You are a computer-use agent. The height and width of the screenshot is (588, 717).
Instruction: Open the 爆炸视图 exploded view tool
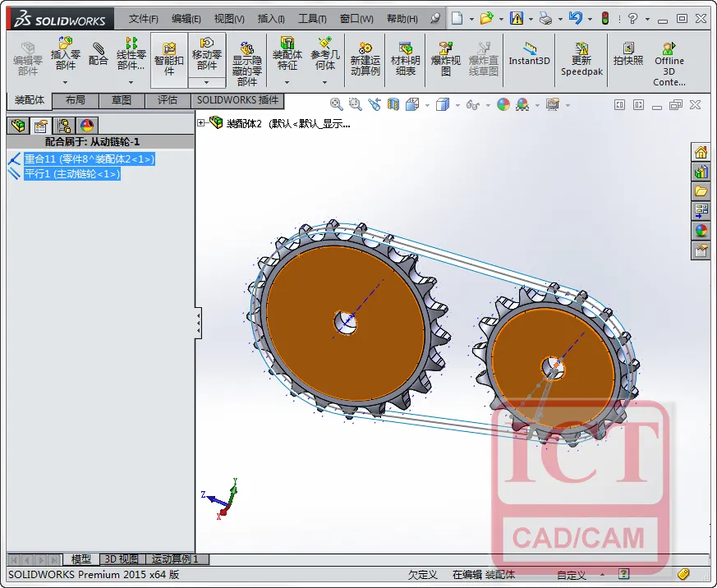coord(445,59)
